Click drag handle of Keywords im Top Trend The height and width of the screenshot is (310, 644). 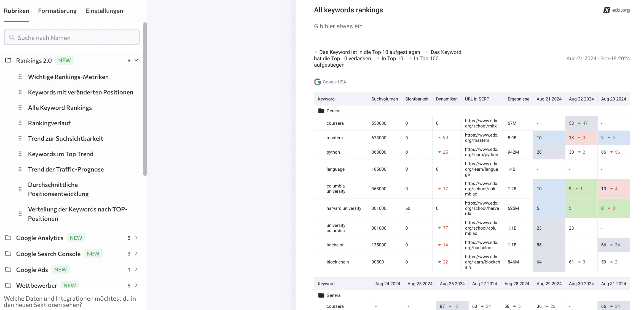(20, 154)
